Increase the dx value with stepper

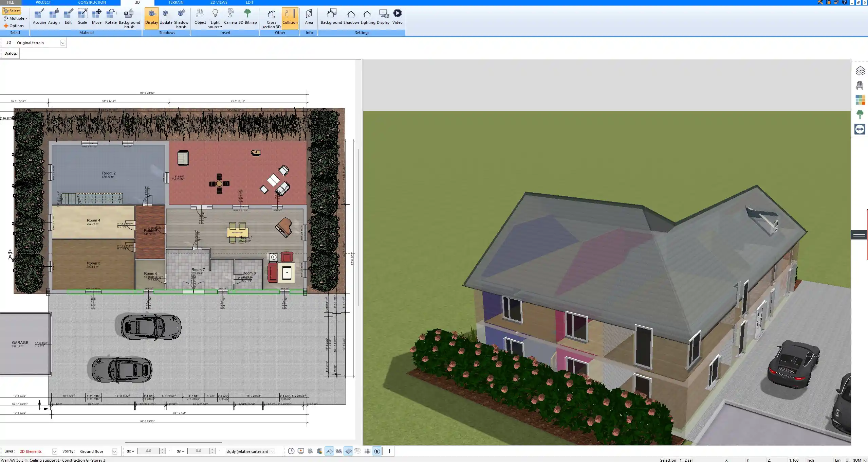point(163,449)
